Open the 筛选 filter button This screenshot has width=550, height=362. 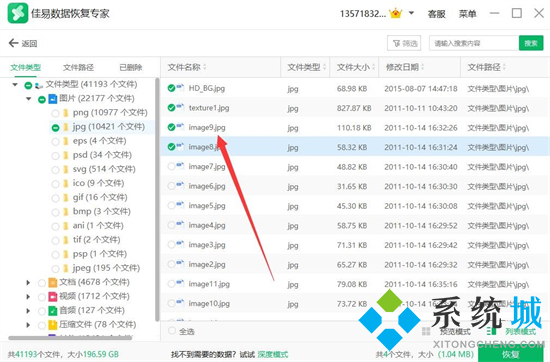[404, 43]
